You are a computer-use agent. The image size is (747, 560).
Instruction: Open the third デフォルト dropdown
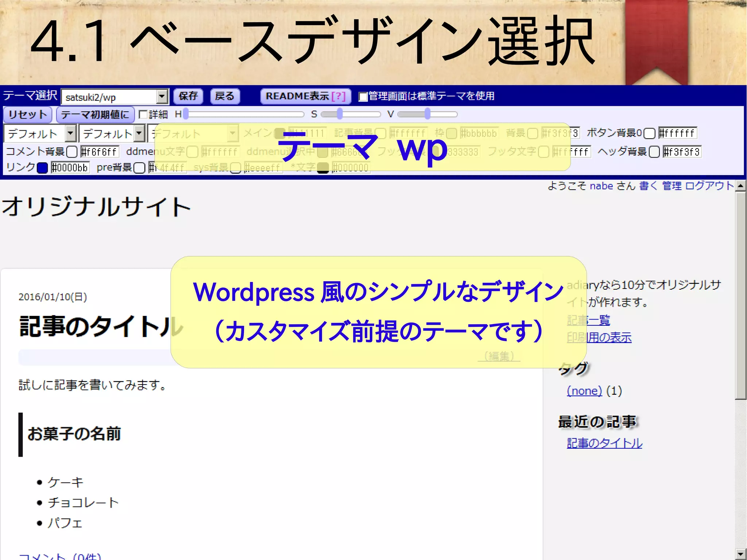point(193,133)
